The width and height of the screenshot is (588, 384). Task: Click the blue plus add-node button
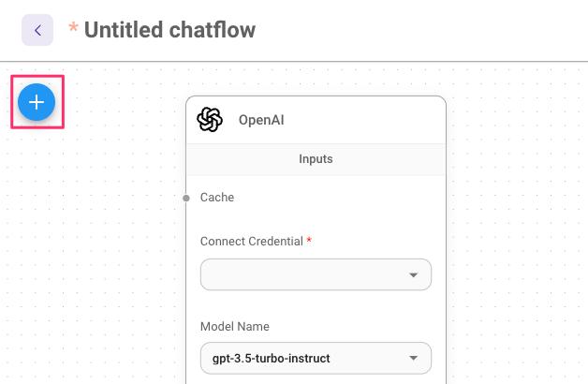coord(37,102)
